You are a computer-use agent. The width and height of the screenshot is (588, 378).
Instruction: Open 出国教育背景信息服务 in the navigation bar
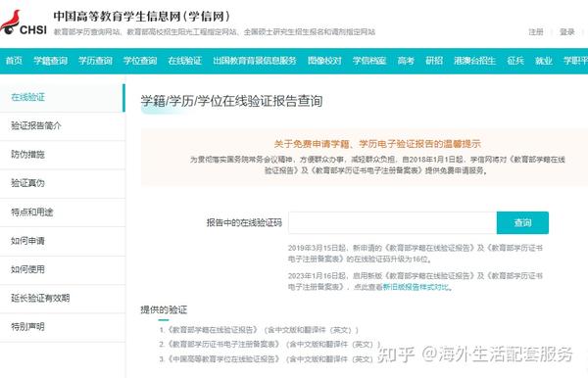click(x=255, y=61)
